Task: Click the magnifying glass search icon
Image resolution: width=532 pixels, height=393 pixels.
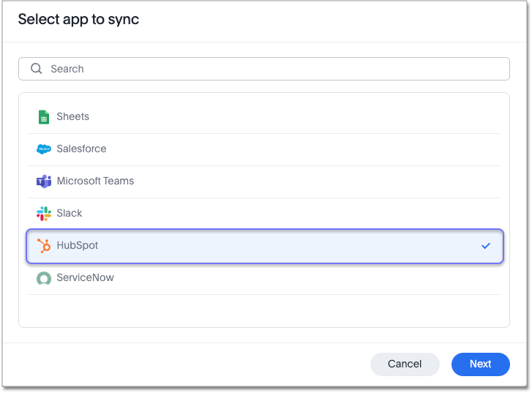Action: (x=36, y=69)
